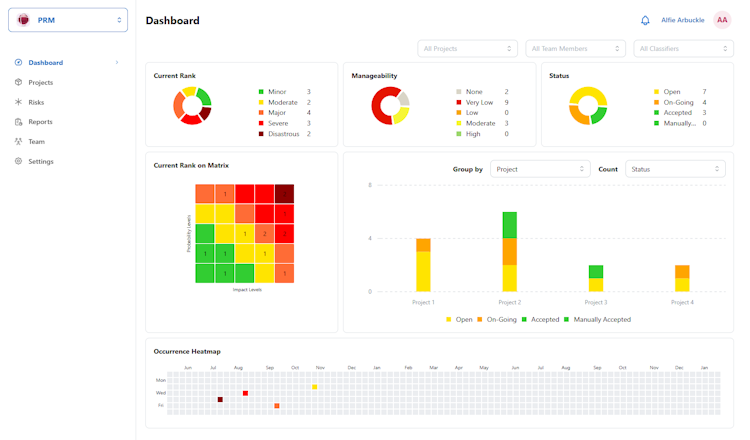Toggle the On-Going series in chart legend
Image resolution: width=750 pixels, height=440 pixels.
(497, 319)
